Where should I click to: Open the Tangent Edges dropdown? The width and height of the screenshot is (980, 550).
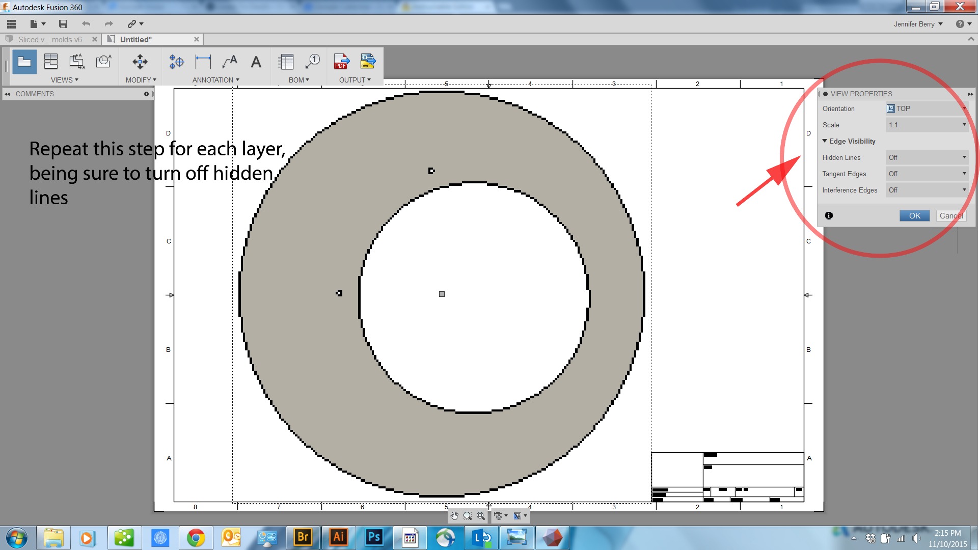pos(927,174)
